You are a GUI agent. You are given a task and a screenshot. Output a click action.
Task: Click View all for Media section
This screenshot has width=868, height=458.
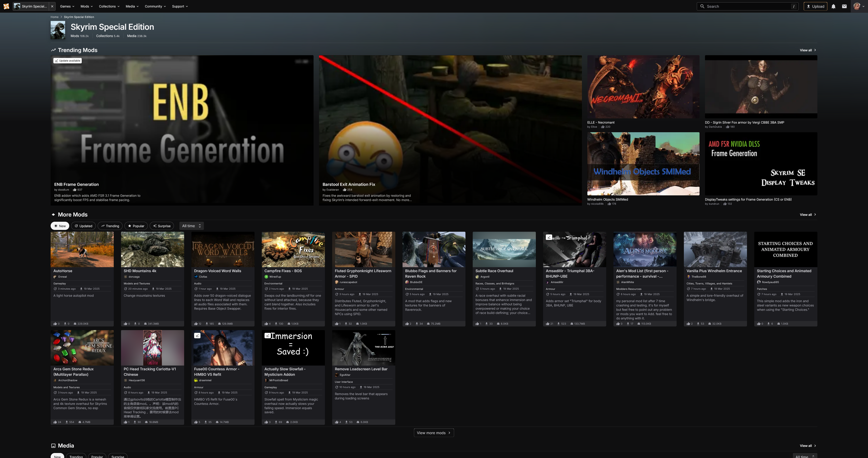(808, 446)
